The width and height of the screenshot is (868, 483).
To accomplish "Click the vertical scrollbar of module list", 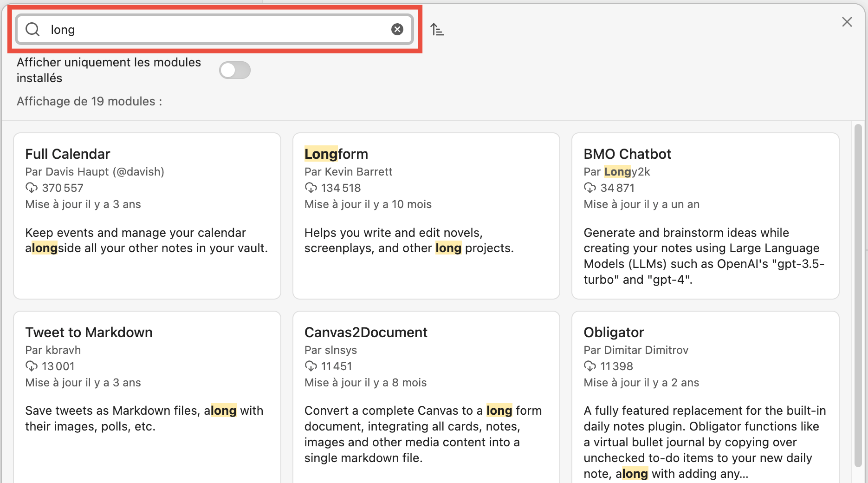I will [858, 297].
